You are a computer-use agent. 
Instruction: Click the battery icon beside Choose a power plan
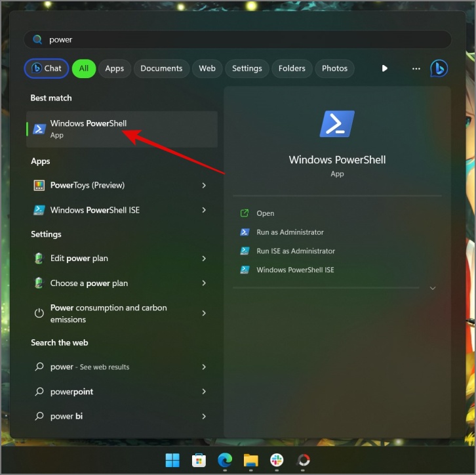click(39, 283)
